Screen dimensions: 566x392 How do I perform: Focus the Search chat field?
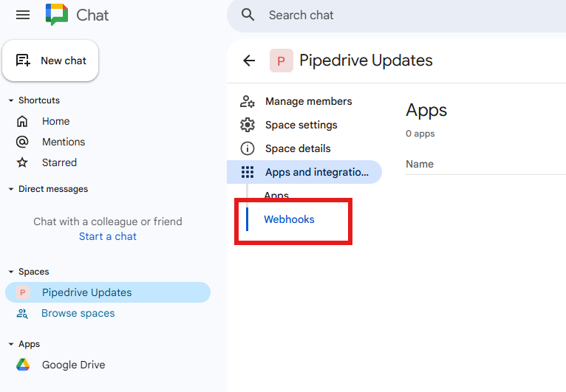point(396,16)
